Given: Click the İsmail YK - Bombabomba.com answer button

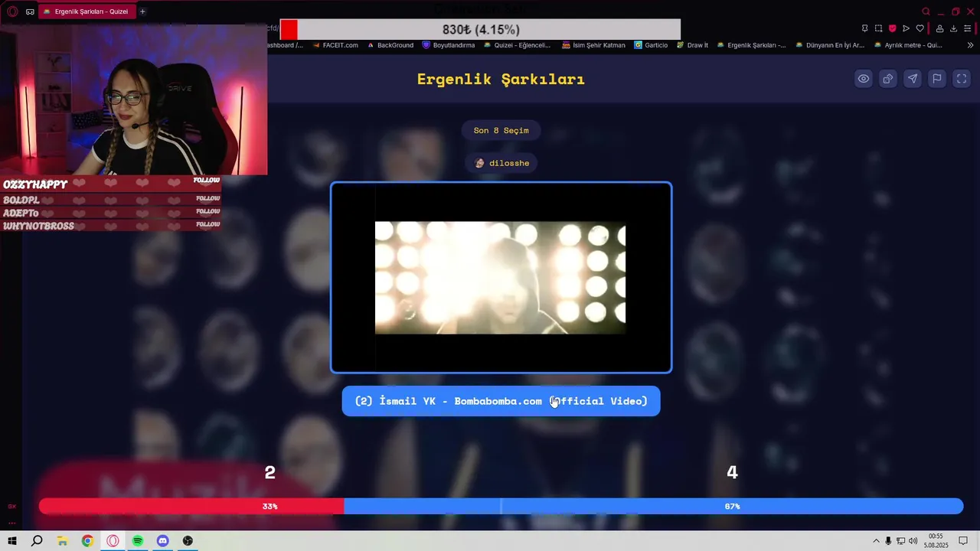Looking at the screenshot, I should [x=501, y=401].
